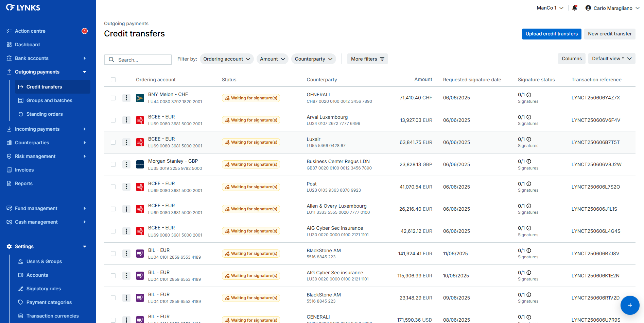Sort by Requested signature date header
This screenshot has height=323, width=644.
(472, 80)
